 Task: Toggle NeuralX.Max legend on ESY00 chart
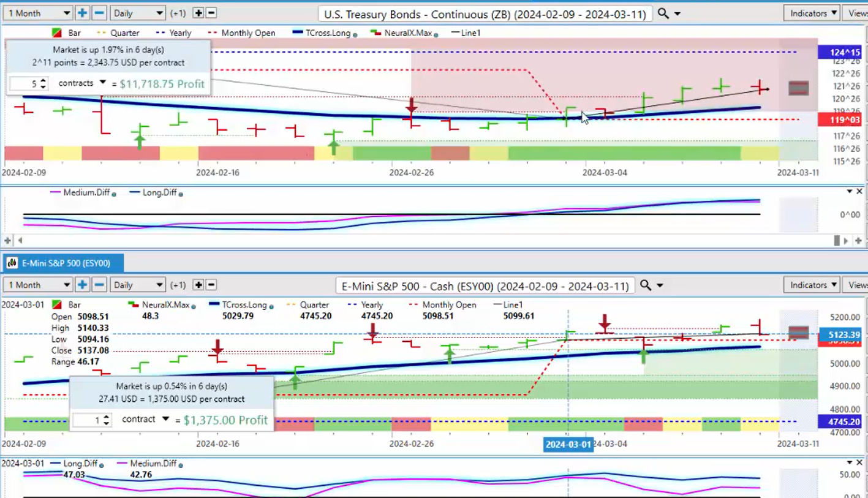(x=162, y=304)
